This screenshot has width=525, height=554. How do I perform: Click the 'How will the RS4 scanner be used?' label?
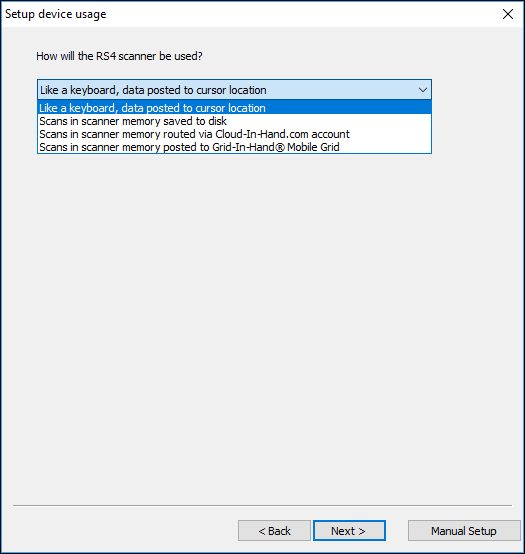[119, 56]
